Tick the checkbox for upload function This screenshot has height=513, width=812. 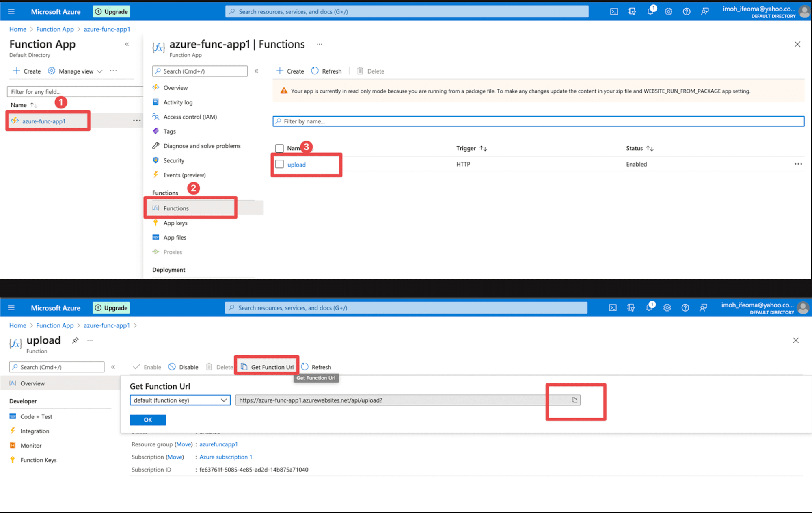coord(279,164)
